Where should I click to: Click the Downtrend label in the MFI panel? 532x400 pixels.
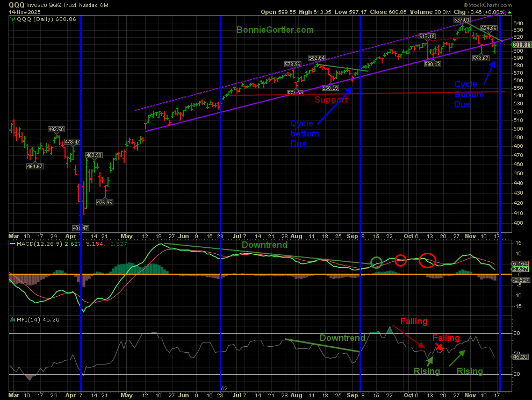coord(343,338)
